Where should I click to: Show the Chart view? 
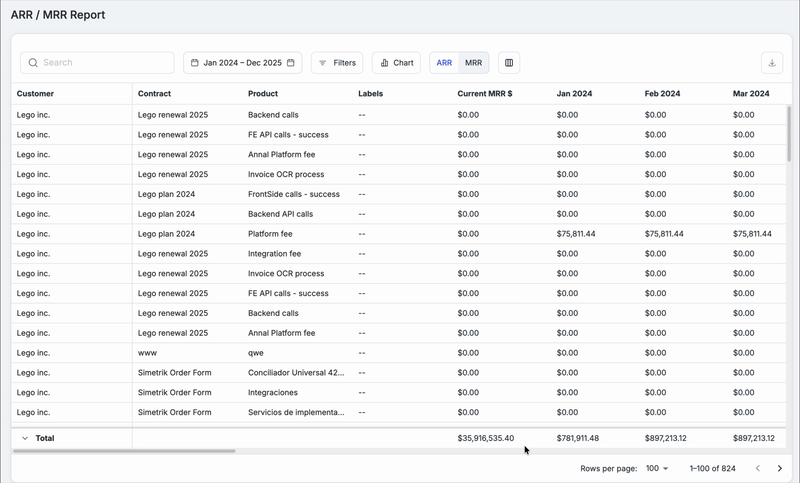396,63
